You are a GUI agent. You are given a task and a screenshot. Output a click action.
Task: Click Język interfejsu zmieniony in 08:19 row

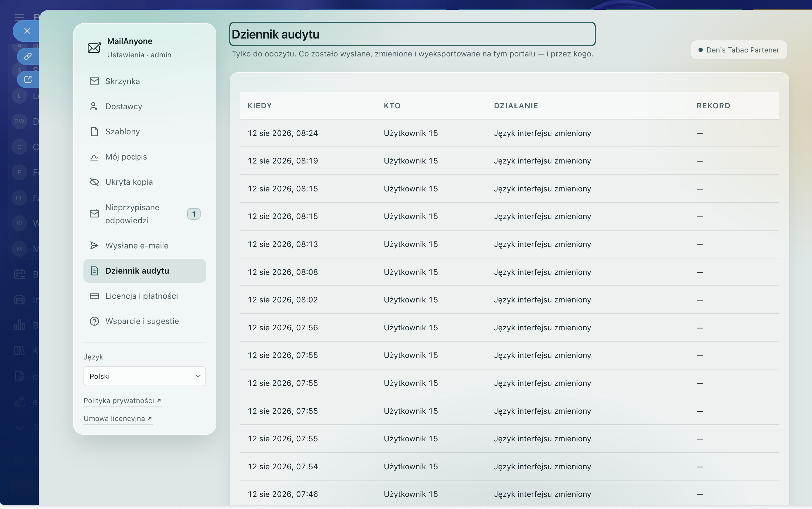point(542,161)
